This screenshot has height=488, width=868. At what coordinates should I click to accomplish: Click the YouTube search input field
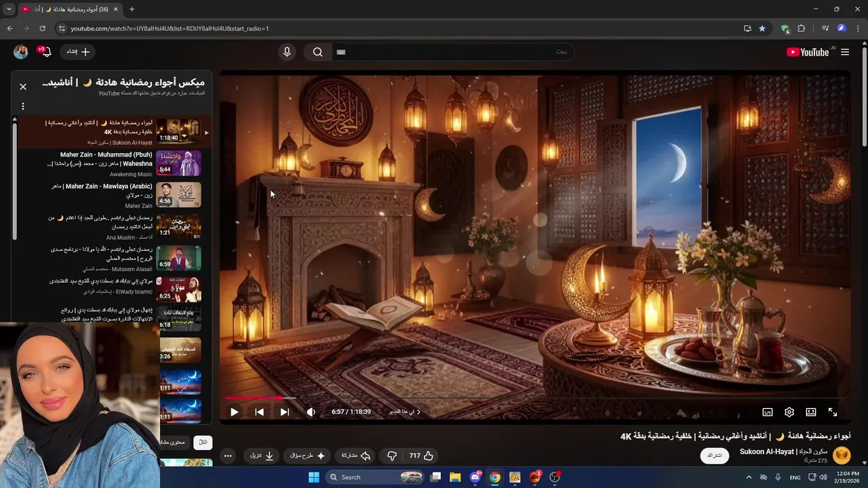coord(452,52)
